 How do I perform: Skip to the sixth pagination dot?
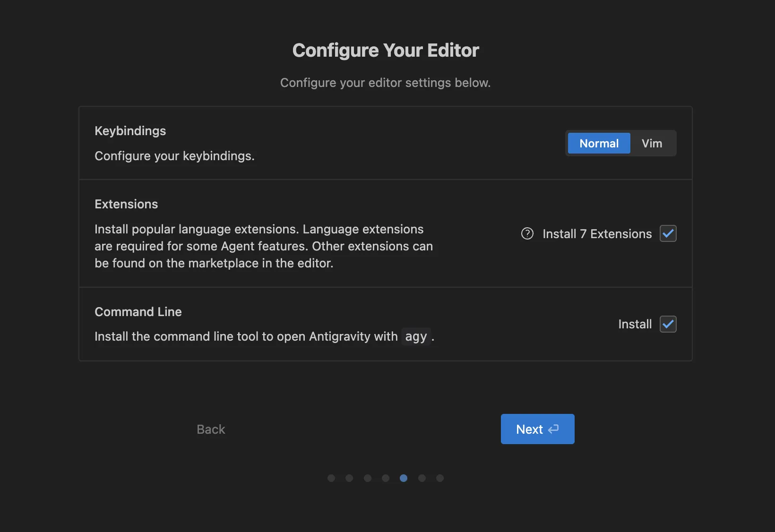422,478
